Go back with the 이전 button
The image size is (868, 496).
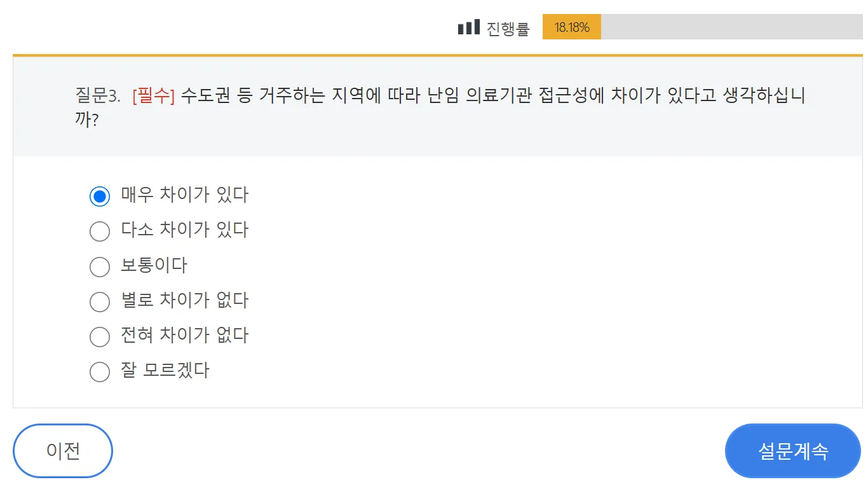point(63,451)
